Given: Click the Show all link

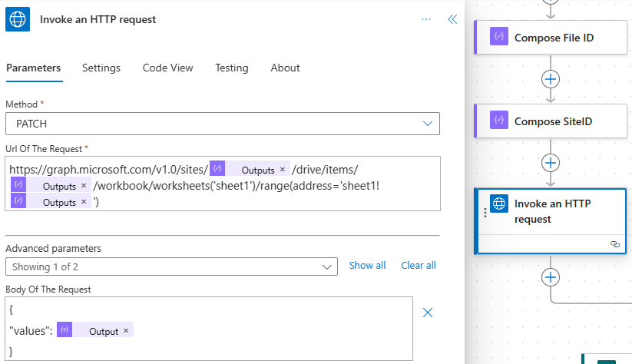Looking at the screenshot, I should click(x=367, y=265).
